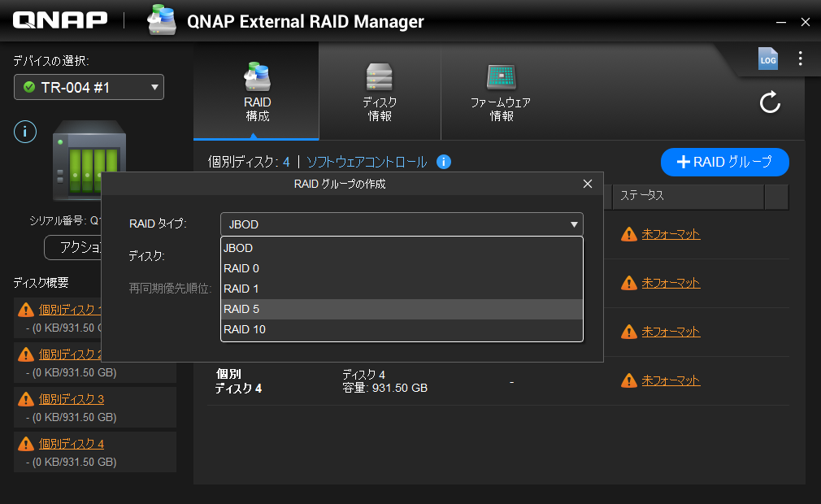Open the three-dot more options menu
Image resolution: width=821 pixels, height=504 pixels.
point(801,58)
